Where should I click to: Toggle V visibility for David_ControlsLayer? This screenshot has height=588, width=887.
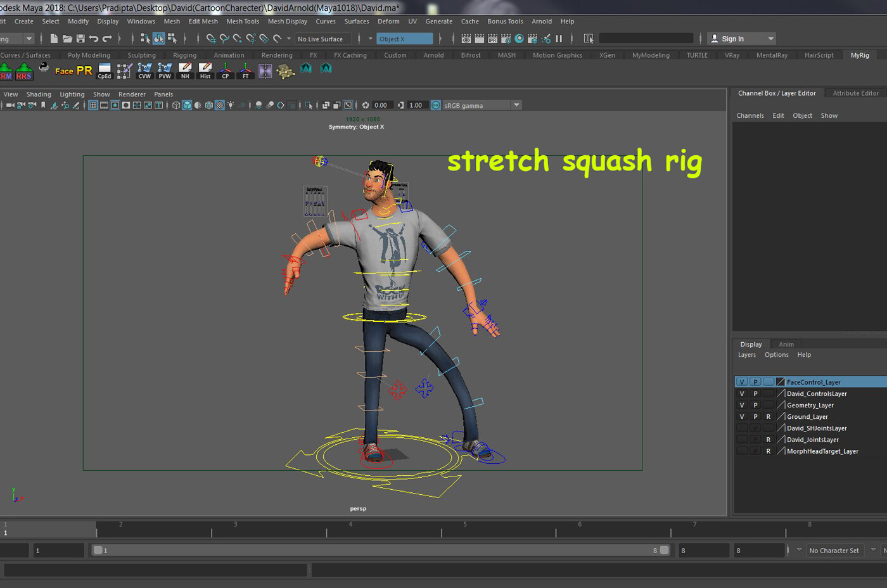[x=741, y=393]
